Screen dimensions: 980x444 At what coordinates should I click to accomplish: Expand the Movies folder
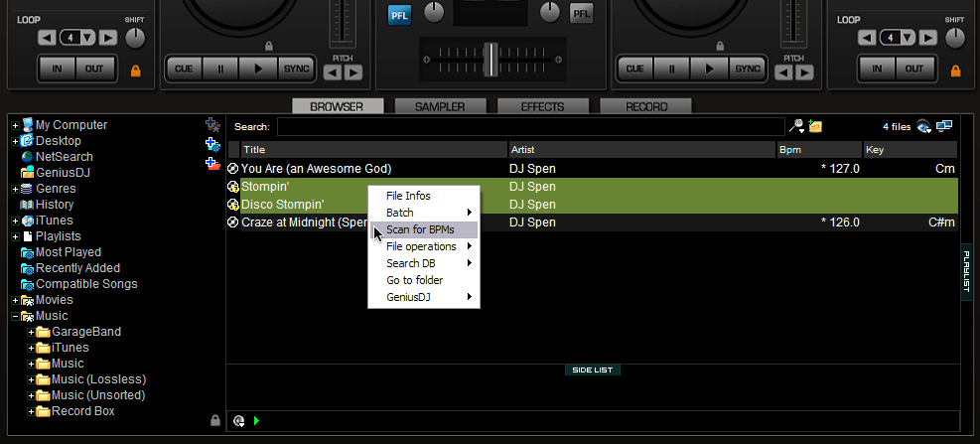tap(15, 300)
